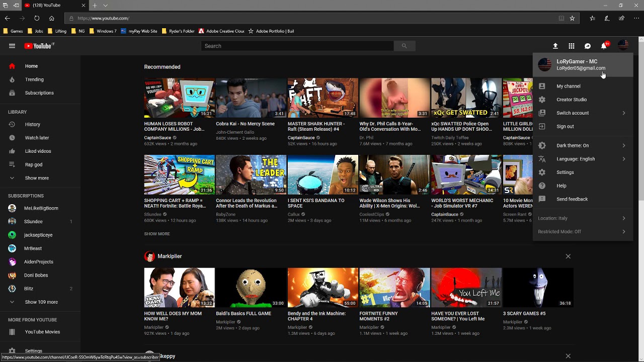This screenshot has height=362, width=644.
Task: Open MeLikeBigBoom subscription
Action: coord(40,208)
